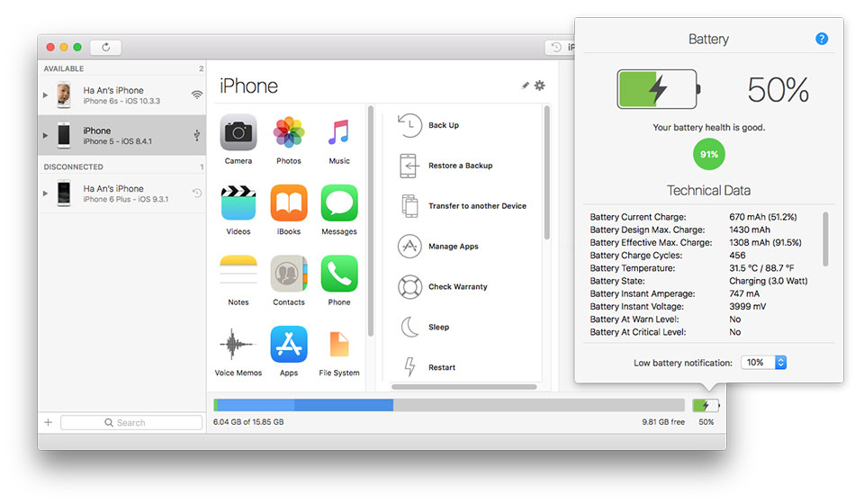This screenshot has height=504, width=864.
Task: Open the Phone app icon
Action: click(339, 274)
